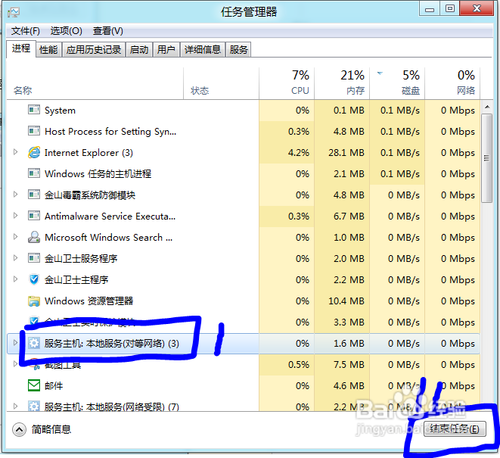Click the 0.5% CPU value

click(x=298, y=365)
